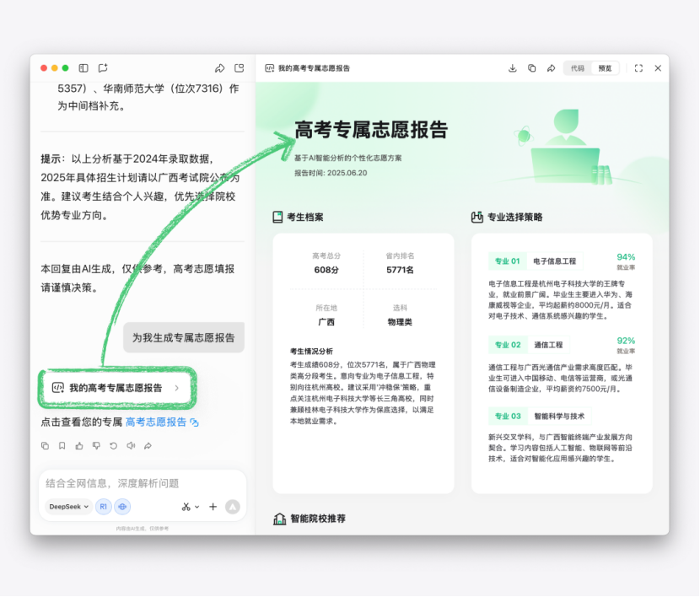Expand the report preview to fullscreen
Viewport: 700px width, 597px height.
point(638,67)
